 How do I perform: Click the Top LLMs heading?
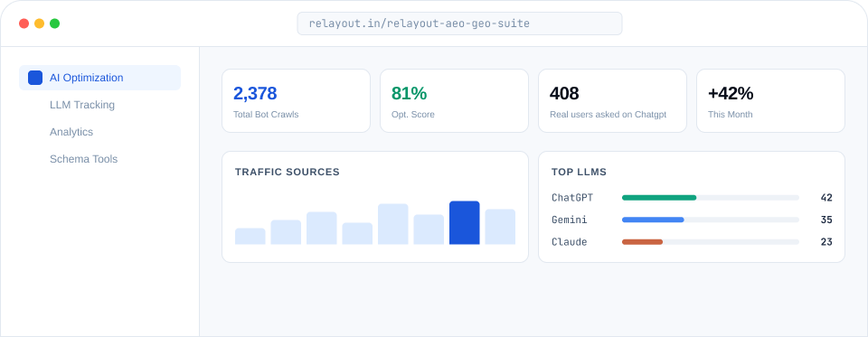579,172
